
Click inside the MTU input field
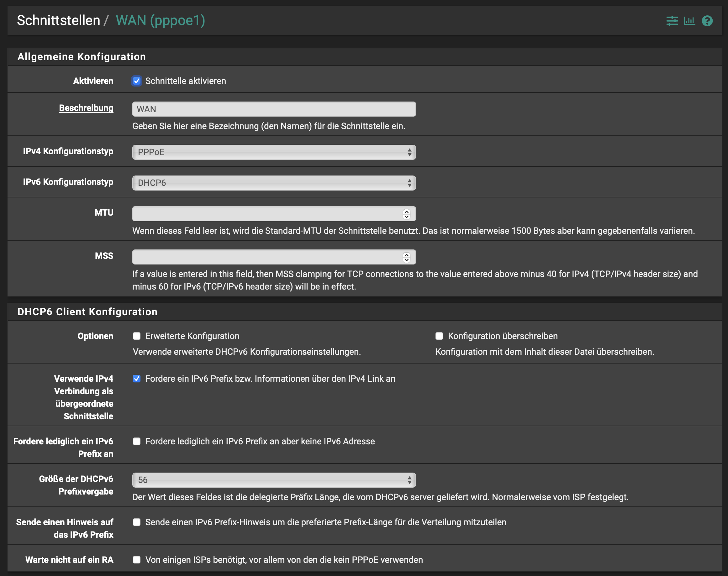(x=266, y=214)
